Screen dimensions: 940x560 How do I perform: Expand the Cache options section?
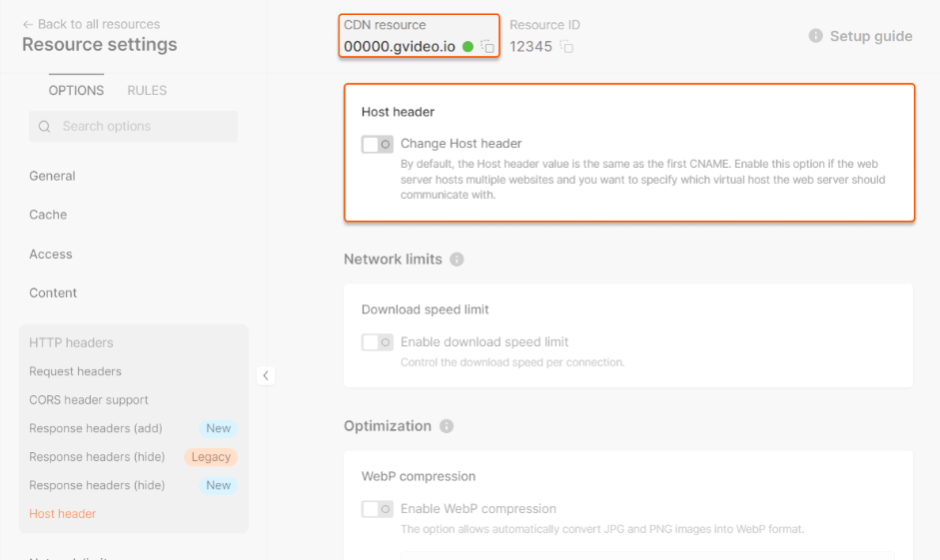pos(48,215)
